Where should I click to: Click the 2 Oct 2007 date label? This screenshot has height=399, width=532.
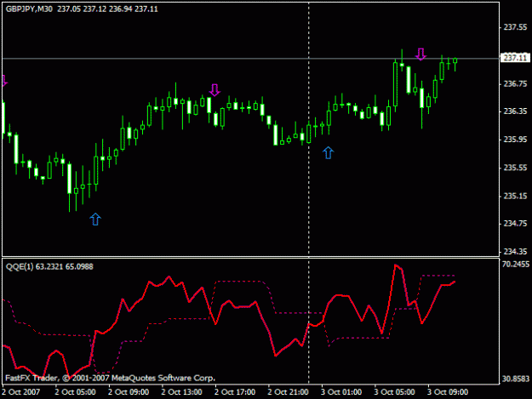[21, 392]
